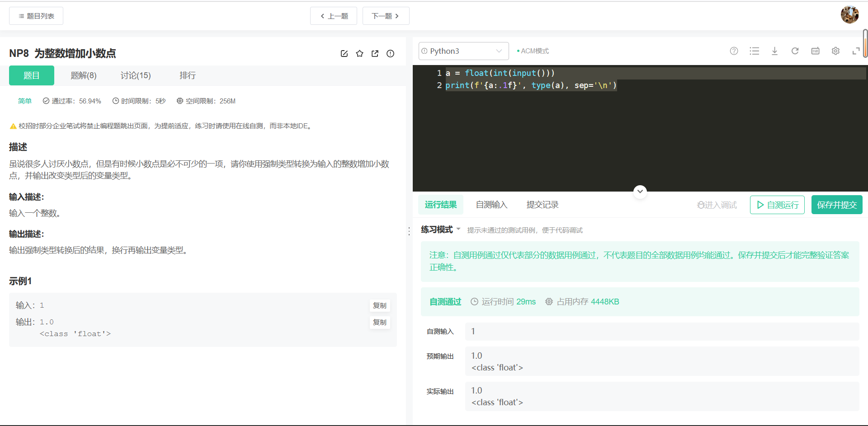Copy sample output using the 复制 button

click(379, 322)
